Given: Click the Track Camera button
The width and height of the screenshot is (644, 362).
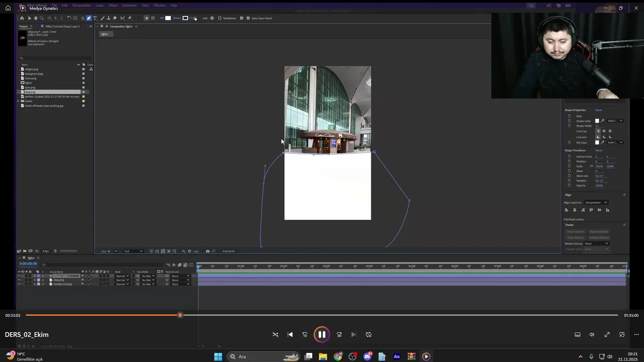Looking at the screenshot, I should [x=575, y=231].
